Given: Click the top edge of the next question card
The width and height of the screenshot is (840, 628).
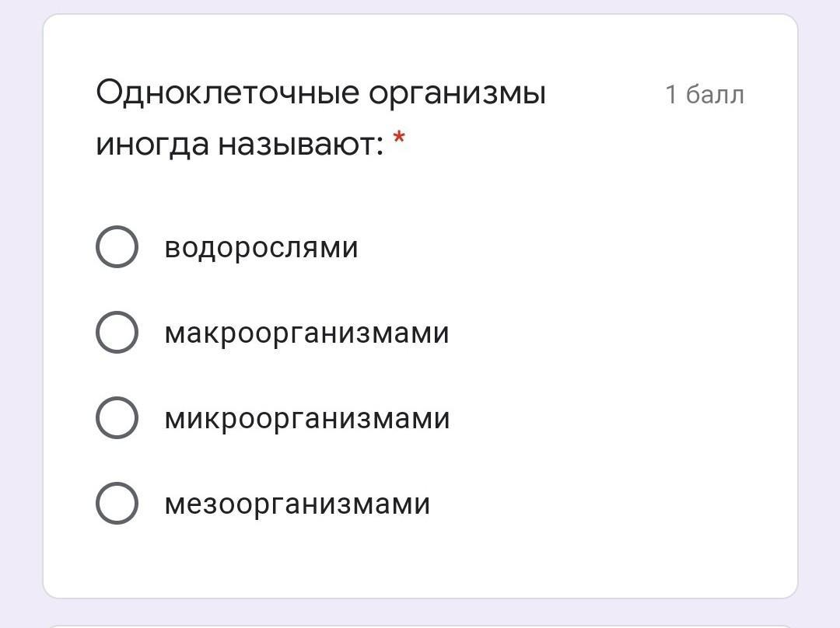Looking at the screenshot, I should [420, 625].
